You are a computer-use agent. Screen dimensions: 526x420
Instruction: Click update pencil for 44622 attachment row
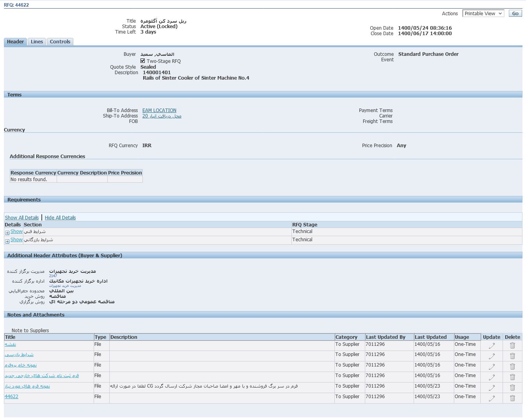[x=492, y=398]
